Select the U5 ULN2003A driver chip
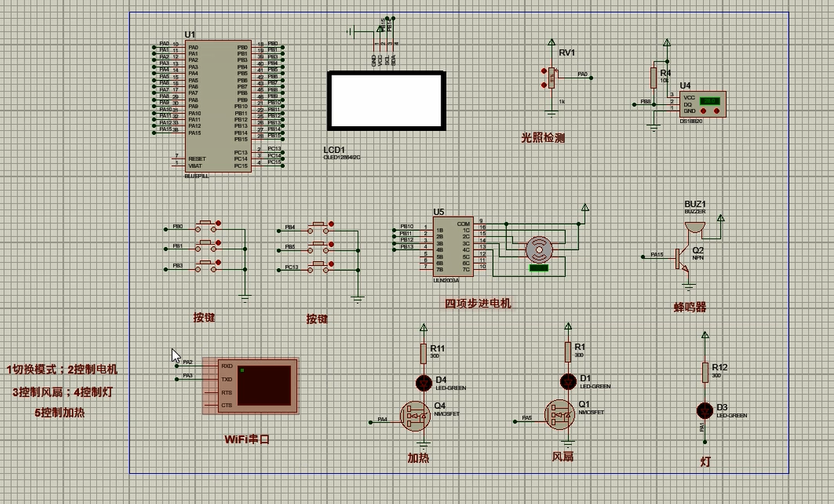Viewport: 834px width, 504px height. pyautogui.click(x=454, y=246)
